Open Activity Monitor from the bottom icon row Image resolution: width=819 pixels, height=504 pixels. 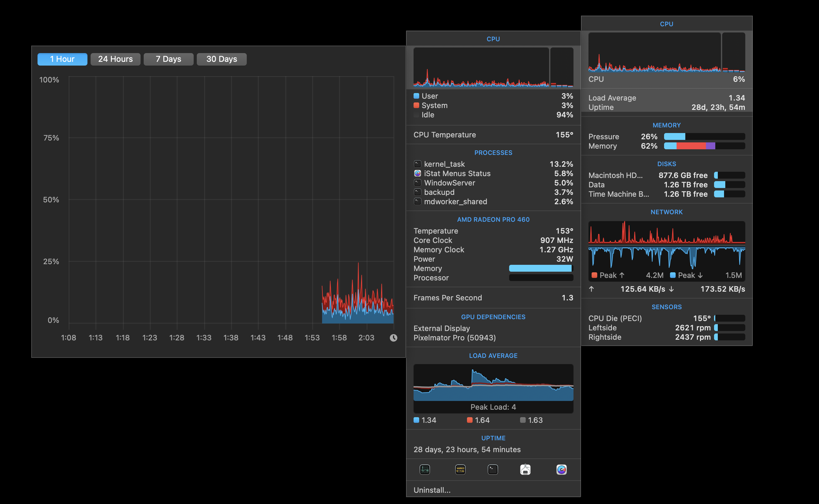(424, 470)
